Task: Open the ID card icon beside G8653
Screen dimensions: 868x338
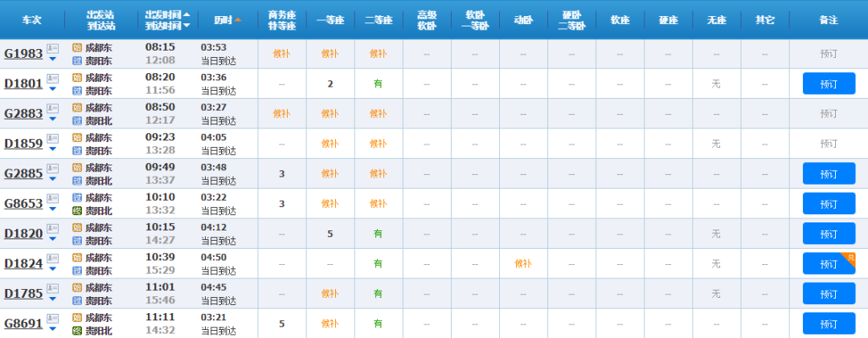Action: [52, 198]
